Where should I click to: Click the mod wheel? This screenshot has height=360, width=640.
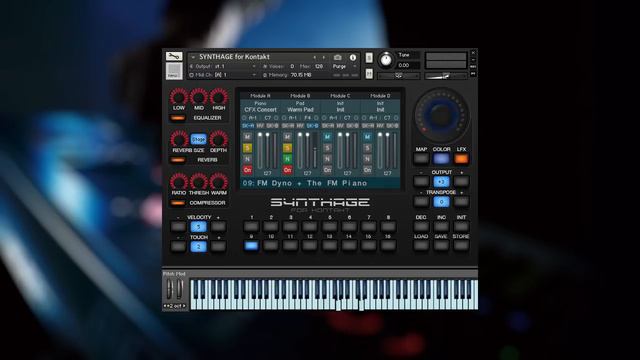coord(179,290)
